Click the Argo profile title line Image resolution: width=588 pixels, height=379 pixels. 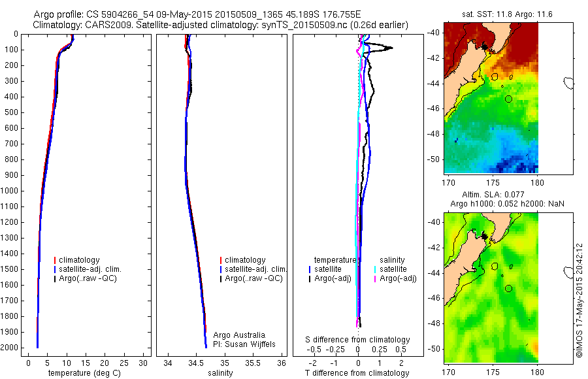pyautogui.click(x=197, y=14)
